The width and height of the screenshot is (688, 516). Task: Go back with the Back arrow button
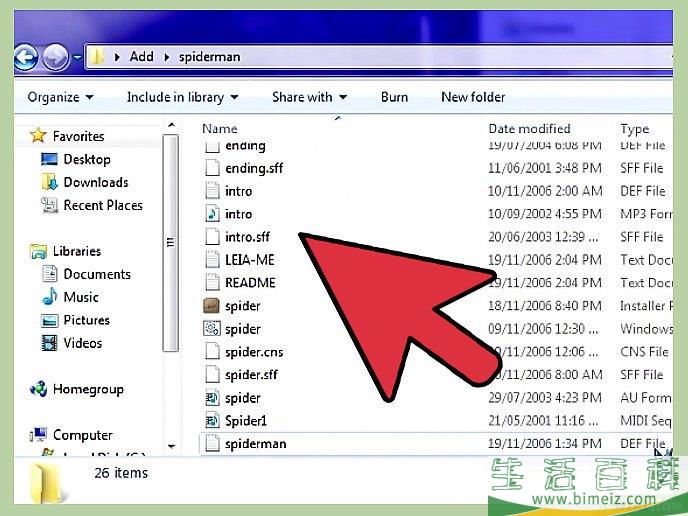[x=25, y=57]
